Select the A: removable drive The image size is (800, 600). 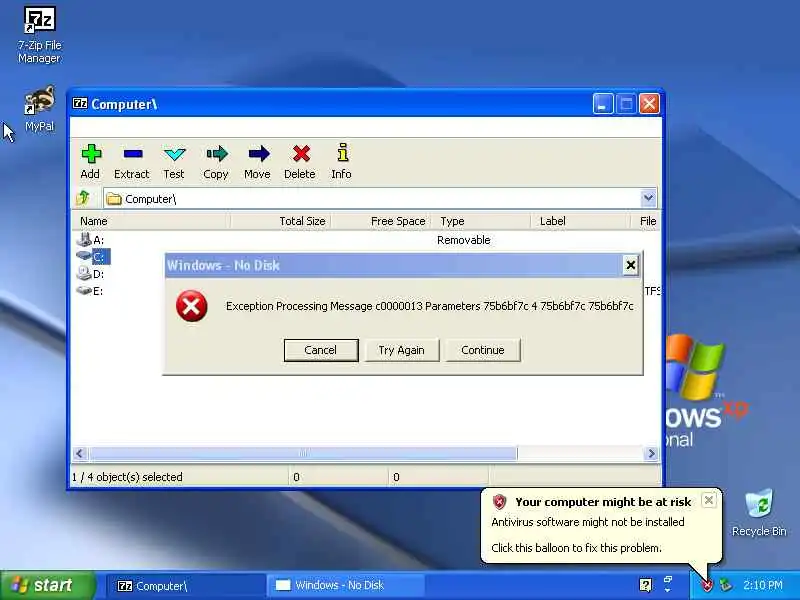click(90, 239)
